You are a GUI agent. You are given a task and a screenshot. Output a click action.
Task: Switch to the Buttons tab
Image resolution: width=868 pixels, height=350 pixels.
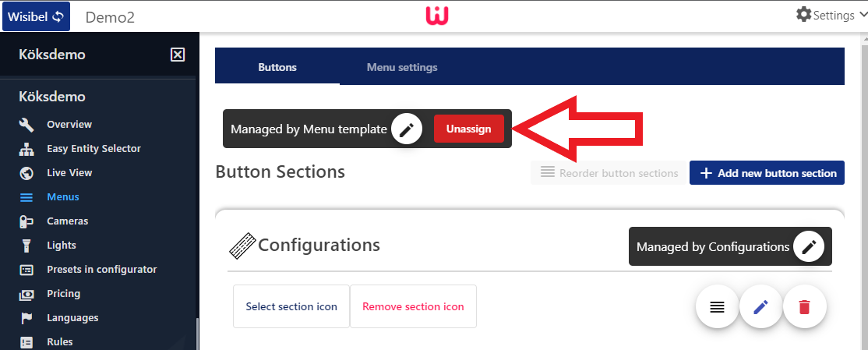(x=277, y=67)
